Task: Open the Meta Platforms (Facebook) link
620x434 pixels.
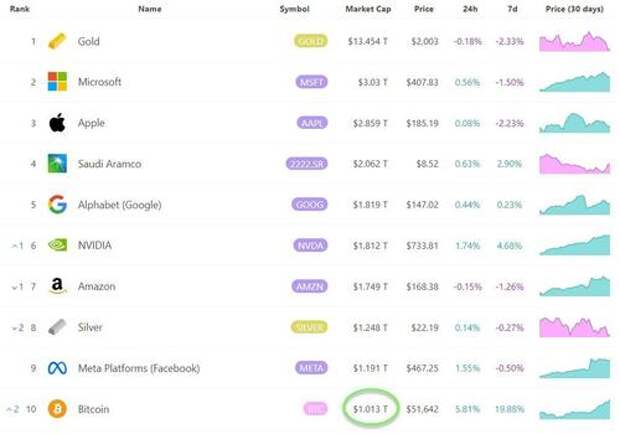Action: 138,368
